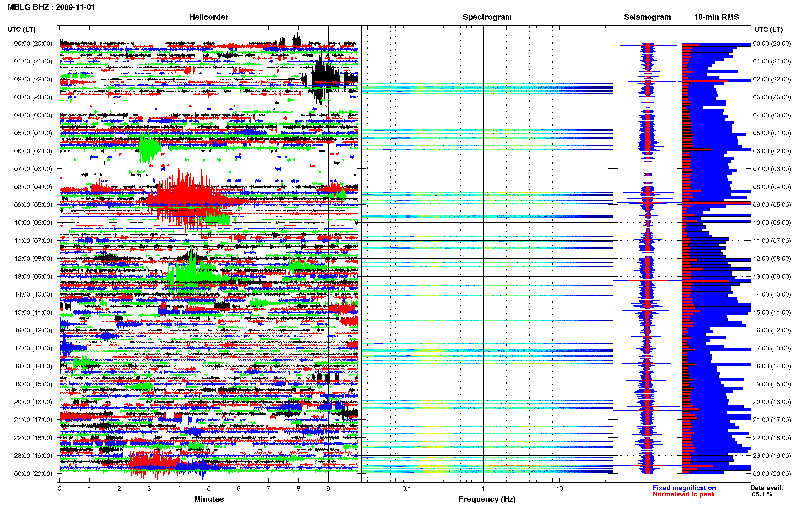812x508 pixels.
Task: Click 15:00 (11:00) label beside the helicorder
Action: tap(33, 312)
